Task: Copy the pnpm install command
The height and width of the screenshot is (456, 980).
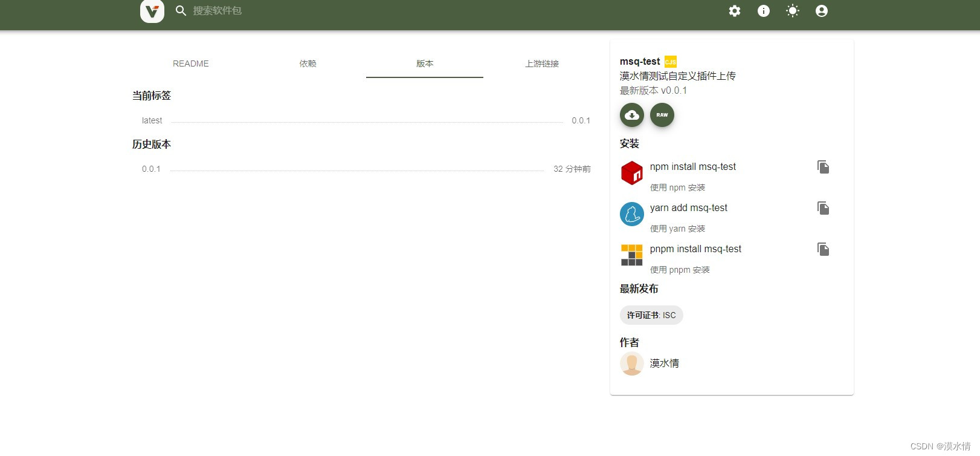Action: 823,249
